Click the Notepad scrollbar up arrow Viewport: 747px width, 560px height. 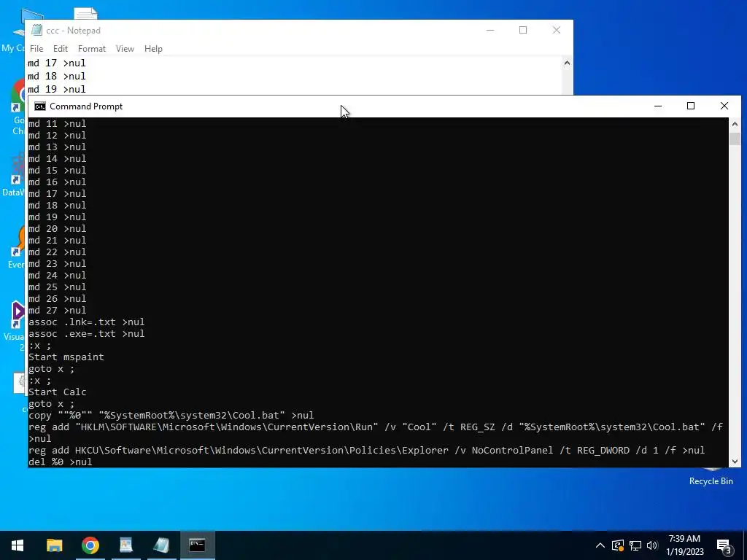click(x=567, y=63)
